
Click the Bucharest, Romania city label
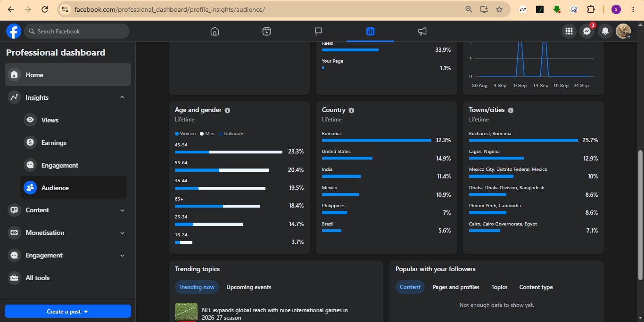click(490, 134)
